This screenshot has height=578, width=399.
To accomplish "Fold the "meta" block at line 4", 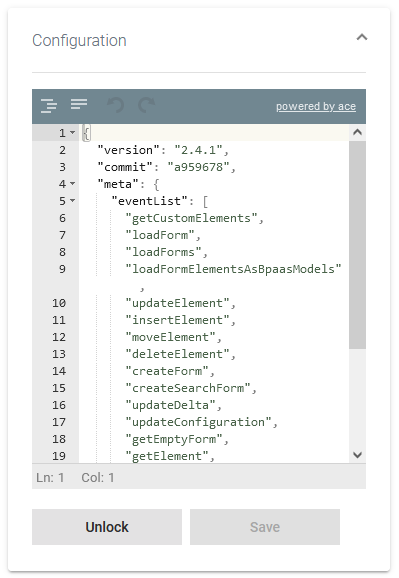I will tap(73, 184).
